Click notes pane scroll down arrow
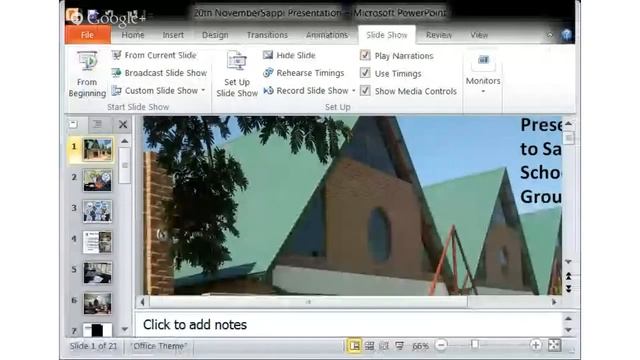Screen dimensions: 640x360 [x=568, y=330]
